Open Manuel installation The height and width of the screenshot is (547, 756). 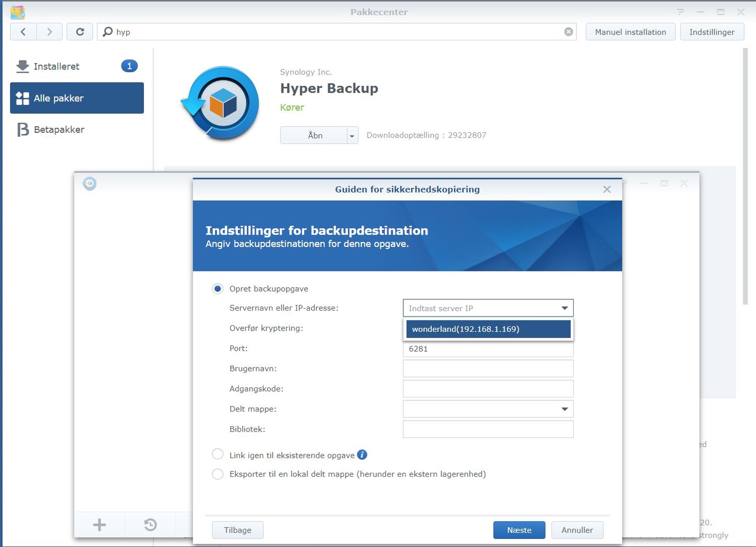point(630,32)
